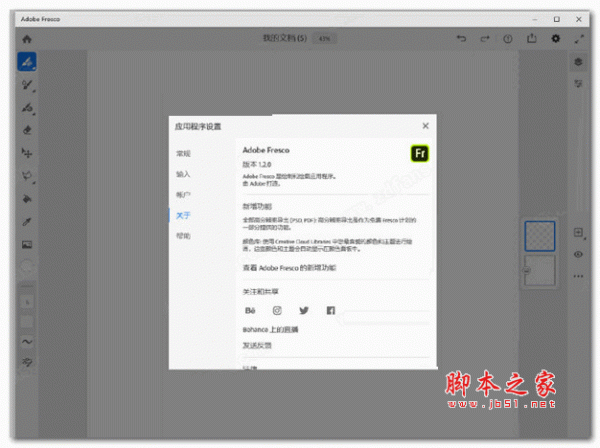Close the application settings dialog
This screenshot has height=448, width=600.
426,126
